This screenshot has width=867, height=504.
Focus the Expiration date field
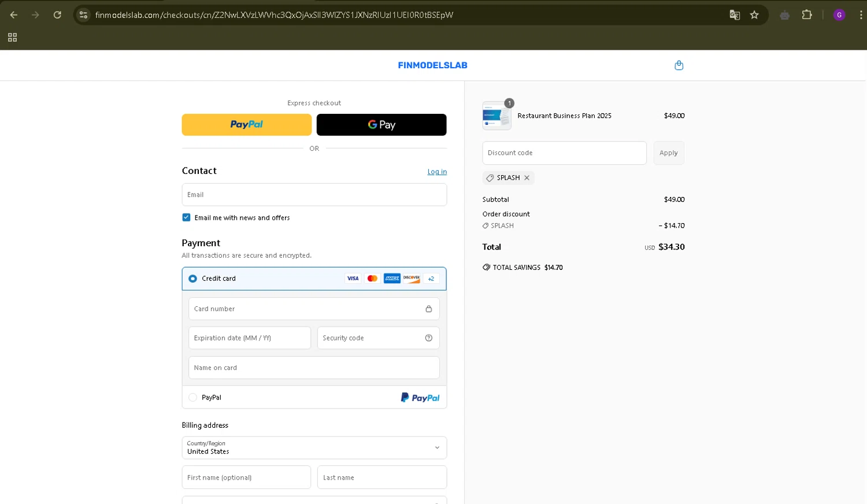coord(250,338)
